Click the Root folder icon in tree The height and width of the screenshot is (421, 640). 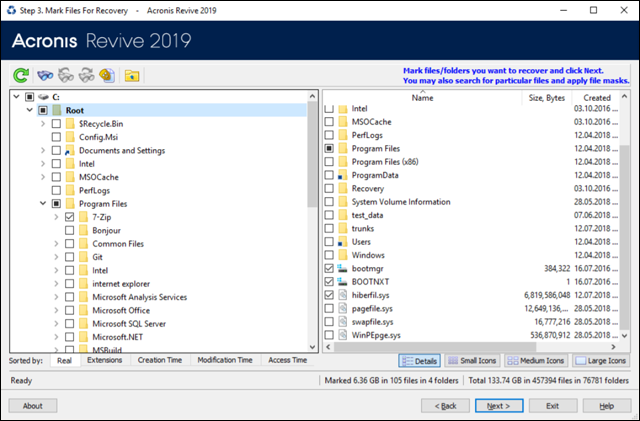[57, 110]
